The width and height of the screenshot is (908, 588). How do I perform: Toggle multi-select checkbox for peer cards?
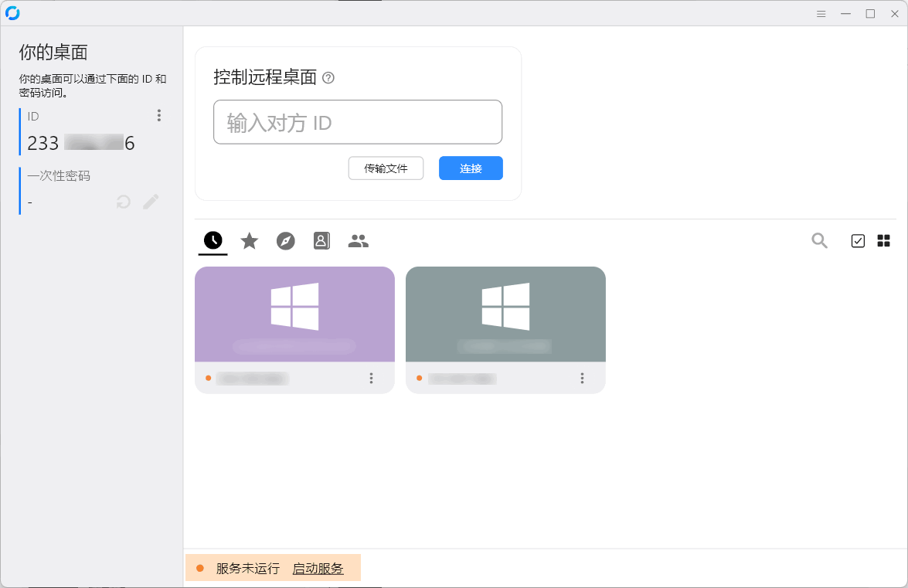[858, 241]
